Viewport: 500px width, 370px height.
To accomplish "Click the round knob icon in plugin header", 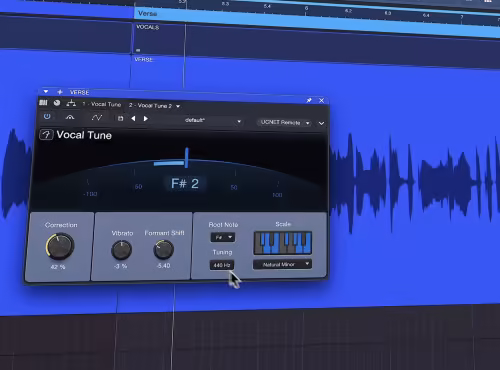I will pyautogui.click(x=57, y=103).
